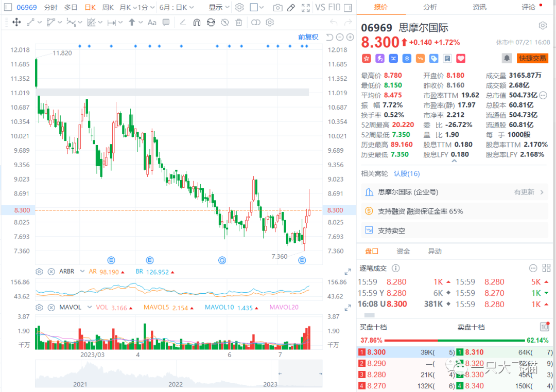Change the MAVOL indicator via dropdown
This screenshot has height=392, width=556.
[90, 307]
